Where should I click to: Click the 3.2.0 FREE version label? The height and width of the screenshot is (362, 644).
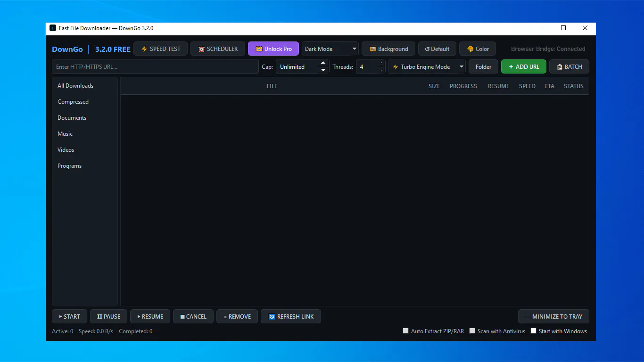point(113,49)
